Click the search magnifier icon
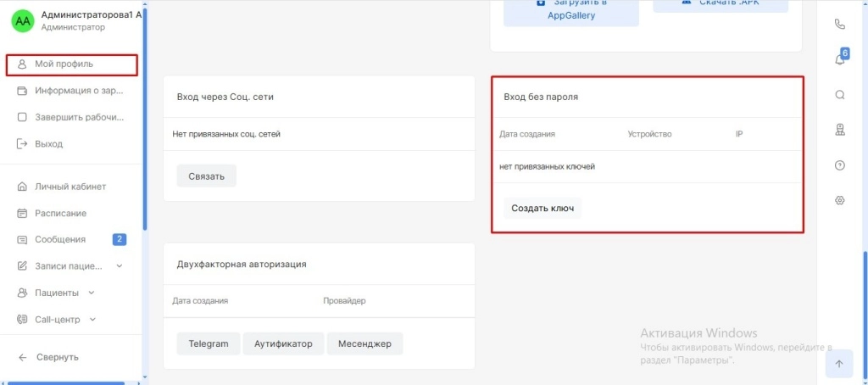This screenshot has width=868, height=385. coord(840,95)
